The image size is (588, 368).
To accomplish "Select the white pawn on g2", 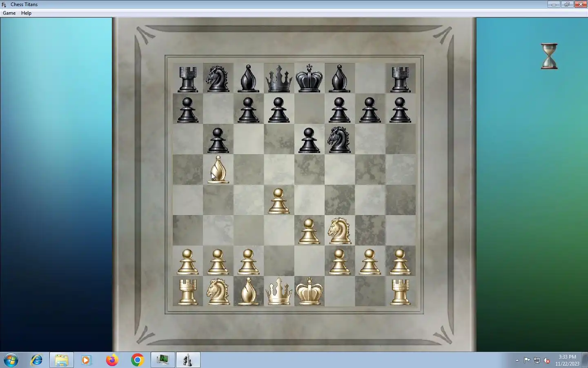I will pyautogui.click(x=370, y=262).
